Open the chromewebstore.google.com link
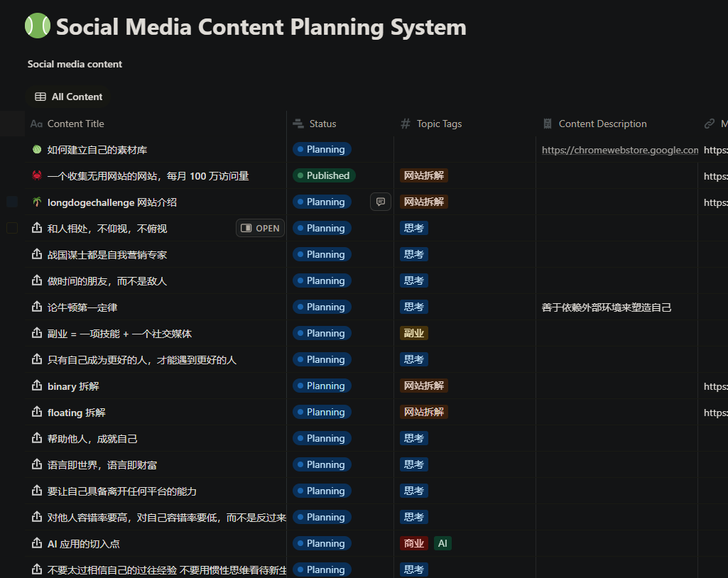The image size is (728, 578). (619, 150)
